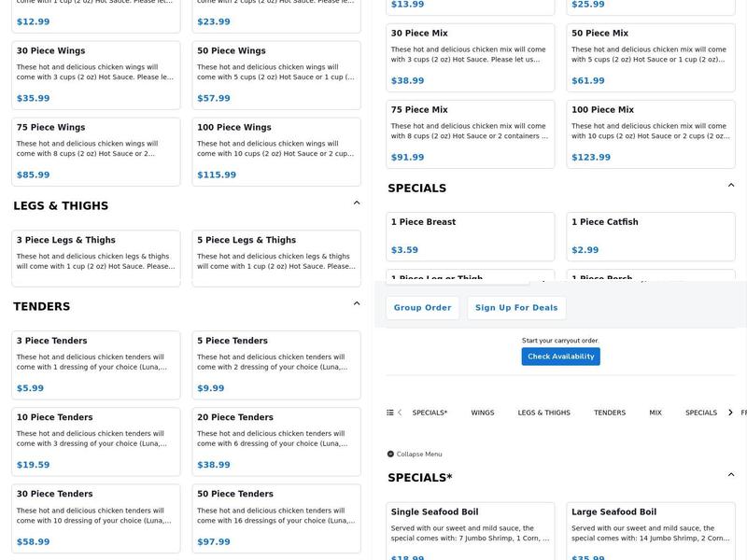The image size is (747, 560).
Task: Collapse the LEGS & THIGHS section
Action: [357, 203]
